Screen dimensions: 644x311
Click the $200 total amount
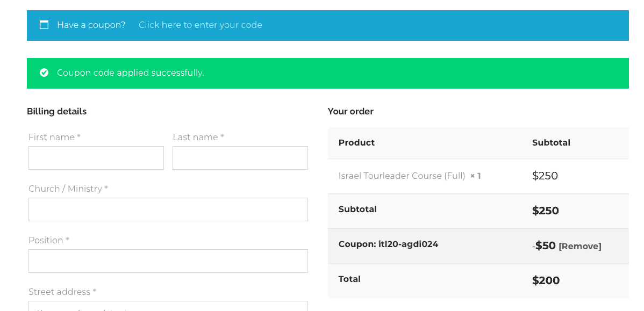(546, 280)
